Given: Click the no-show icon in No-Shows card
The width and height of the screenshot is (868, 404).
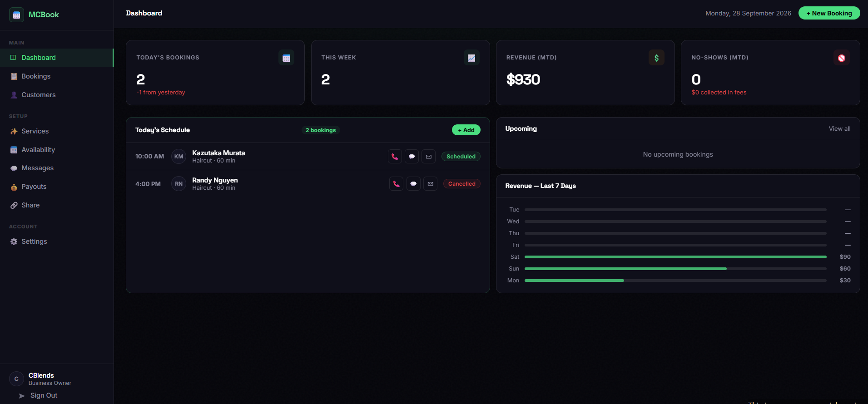Looking at the screenshot, I should (x=842, y=58).
